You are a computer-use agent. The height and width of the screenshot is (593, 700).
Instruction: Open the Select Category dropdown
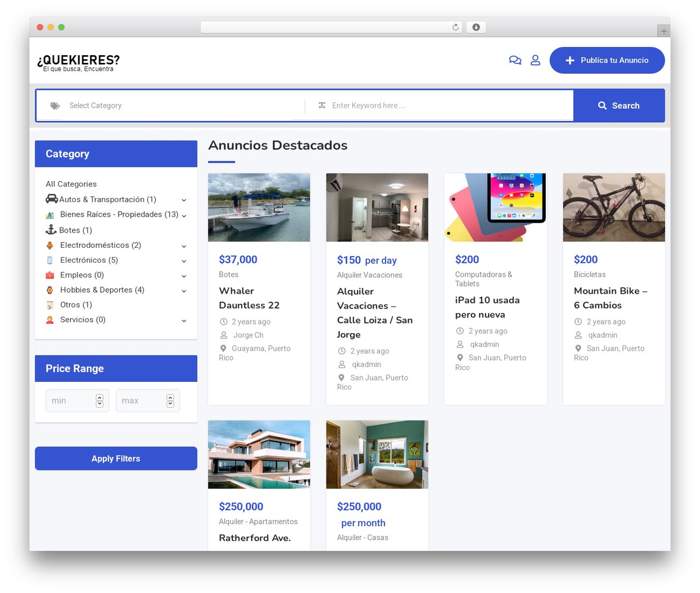coord(171,106)
